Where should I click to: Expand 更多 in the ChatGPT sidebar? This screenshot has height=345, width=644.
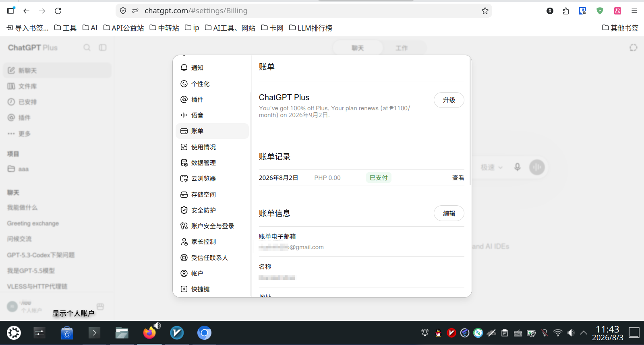[x=57, y=133]
